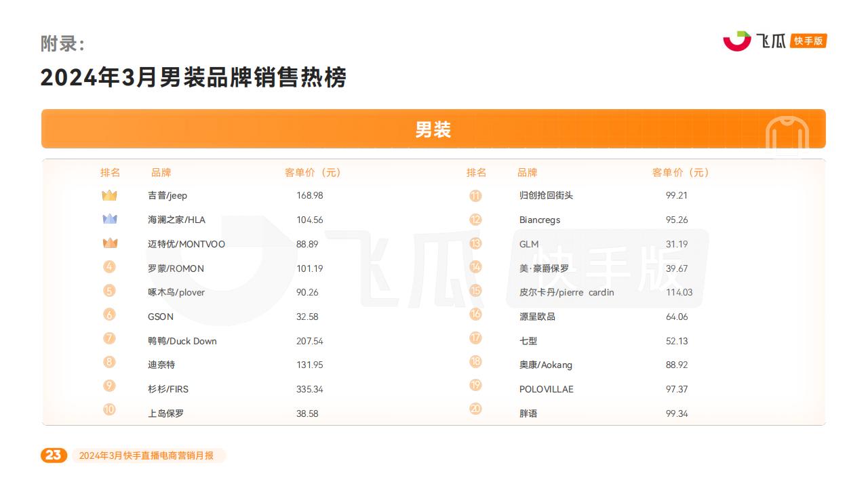
Task: Click the bronze crown beside 迈特优/MONTVOO
Action: [x=109, y=243]
